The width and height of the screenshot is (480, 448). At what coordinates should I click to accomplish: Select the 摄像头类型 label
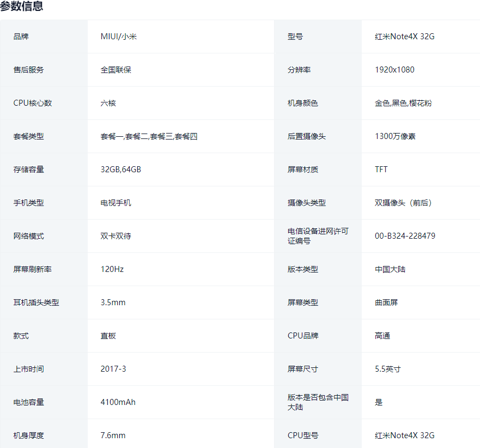306,203
